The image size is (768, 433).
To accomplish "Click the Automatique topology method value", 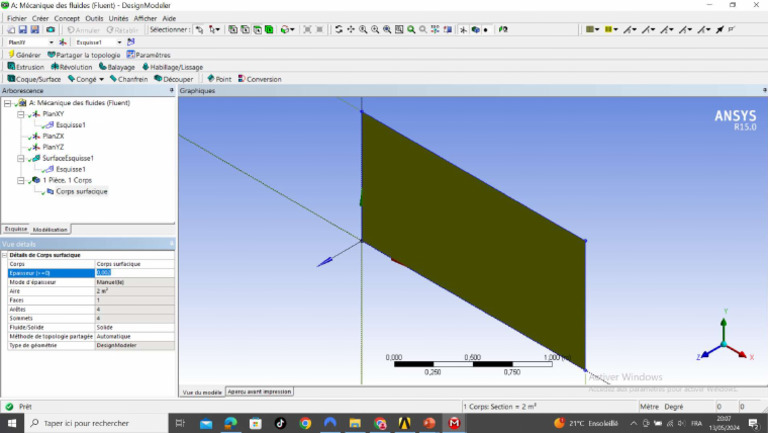I will [x=135, y=337].
